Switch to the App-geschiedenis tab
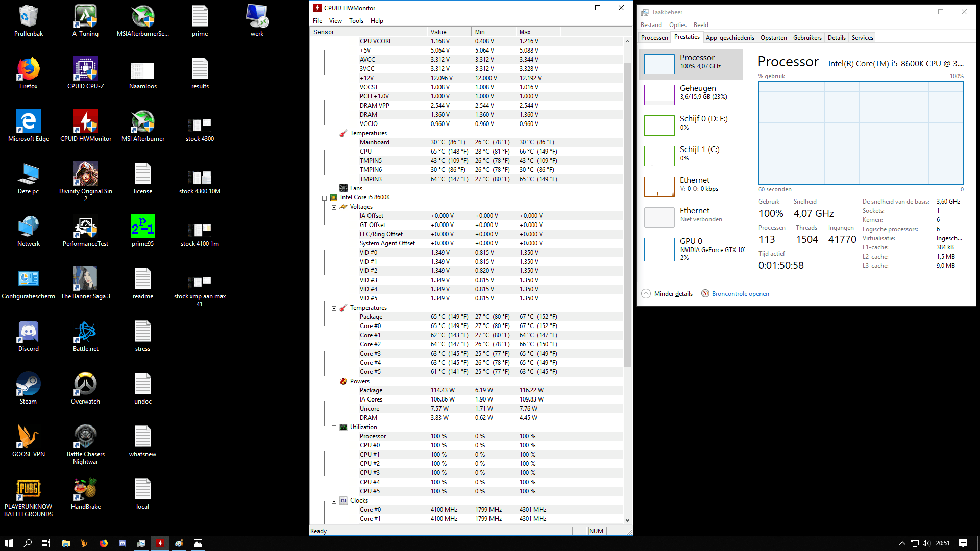This screenshot has height=551, width=980. tap(729, 38)
